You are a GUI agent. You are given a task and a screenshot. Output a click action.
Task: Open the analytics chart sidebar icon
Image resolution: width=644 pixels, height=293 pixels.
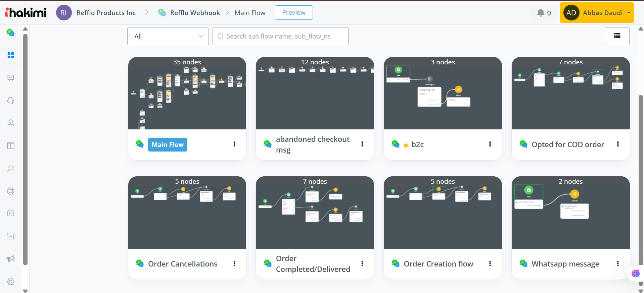(x=11, y=78)
